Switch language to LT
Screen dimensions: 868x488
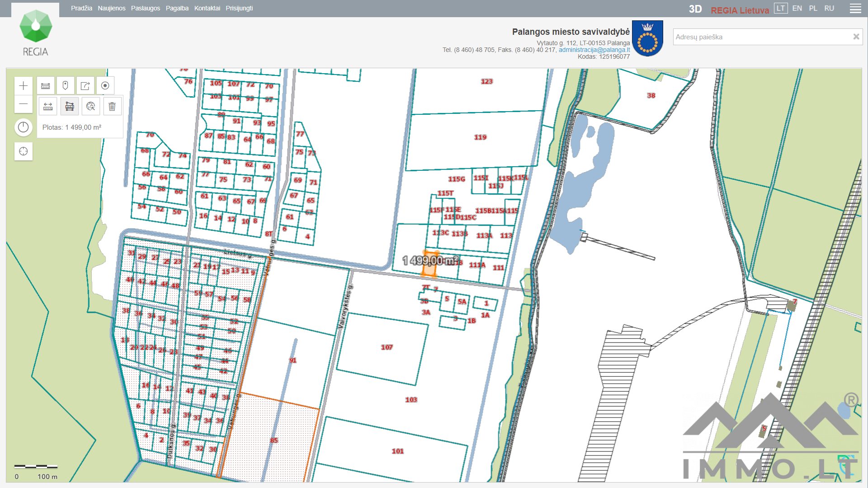(781, 8)
